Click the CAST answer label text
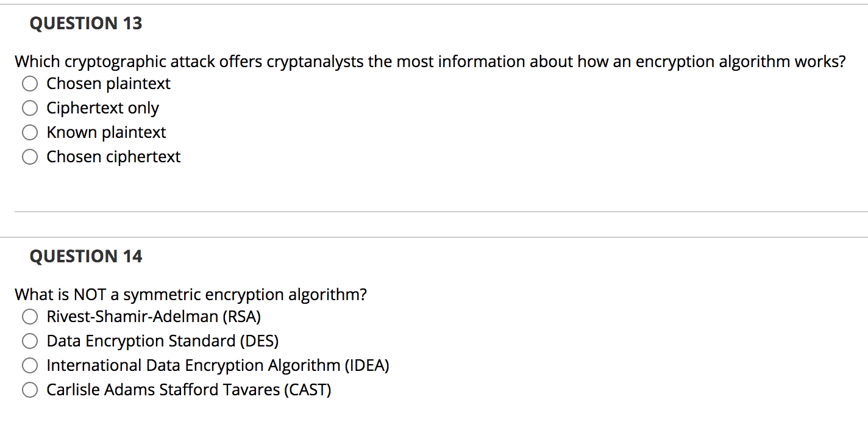 188,389
